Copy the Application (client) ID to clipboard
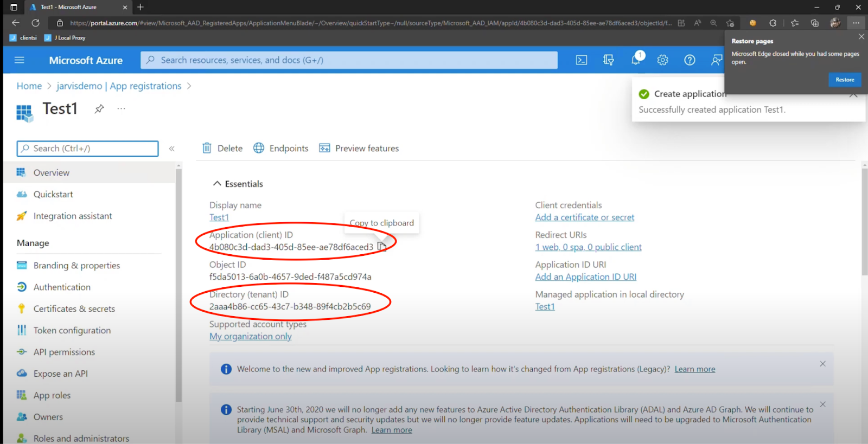The width and height of the screenshot is (868, 444). click(382, 247)
